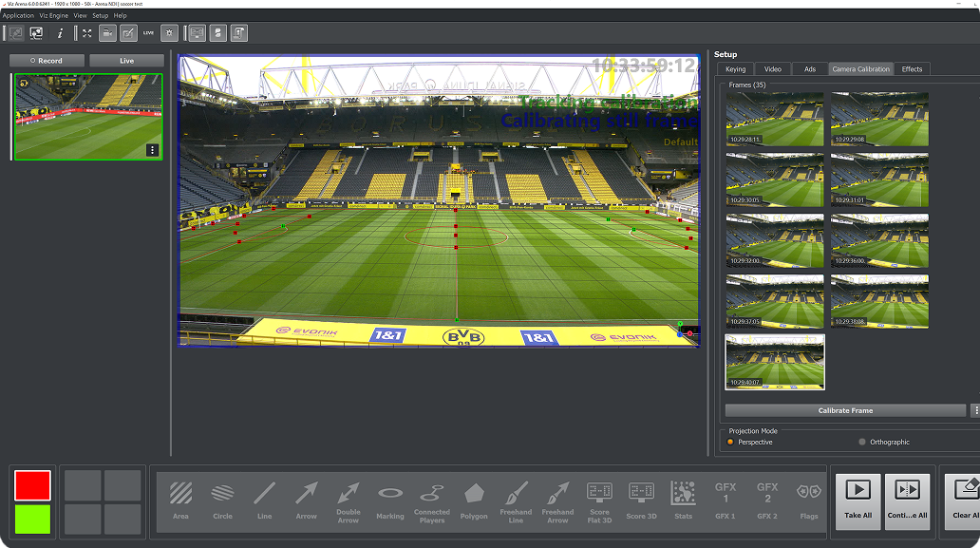This screenshot has width=980, height=548.
Task: Click the fullscreen expand arrows icon
Action: pyautogui.click(x=86, y=33)
